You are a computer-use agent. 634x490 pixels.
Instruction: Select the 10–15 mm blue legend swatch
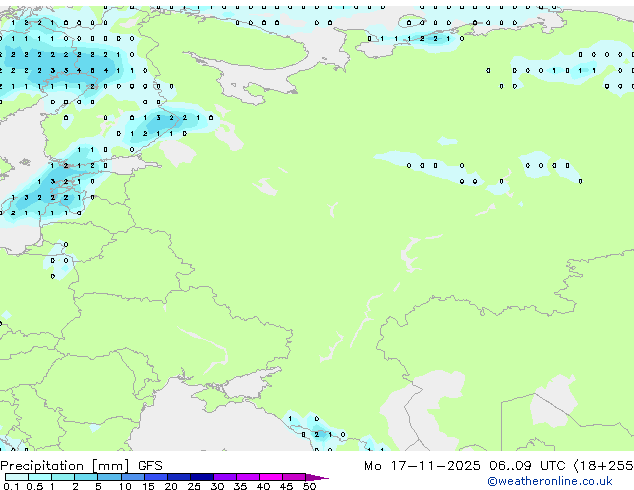pyautogui.click(x=132, y=477)
